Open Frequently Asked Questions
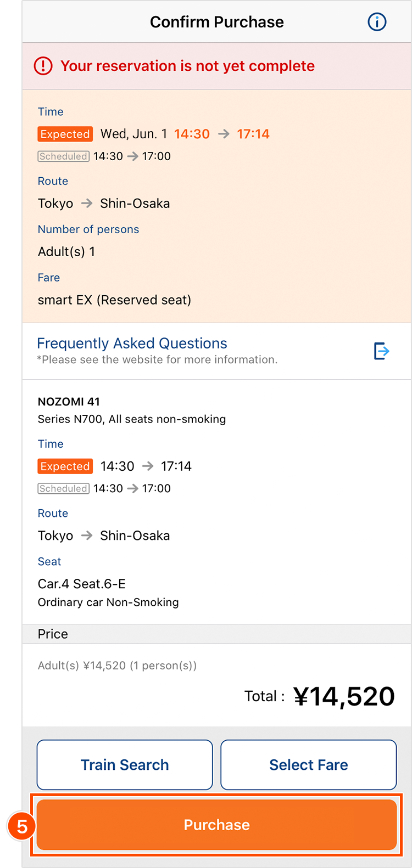 pyautogui.click(x=132, y=343)
